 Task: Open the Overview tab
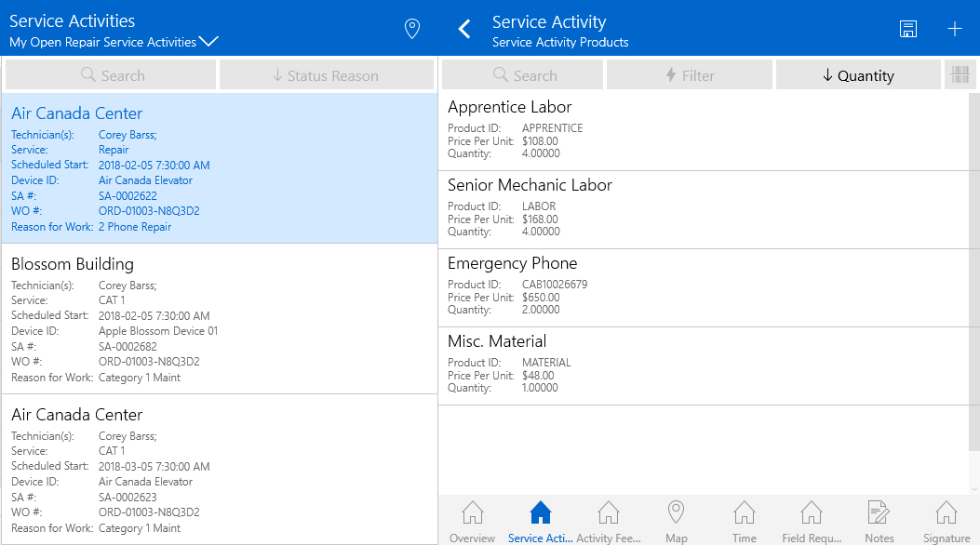[472, 521]
